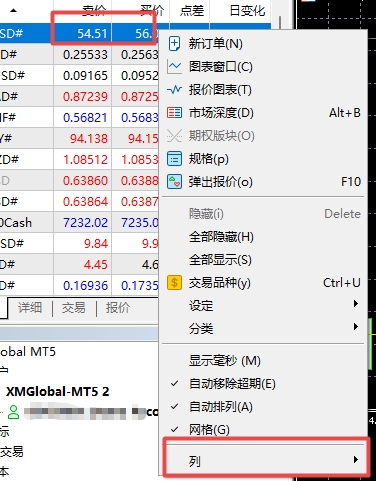Image resolution: width=376 pixels, height=481 pixels.
Task: Click the red price 4.45
Action: click(82, 265)
